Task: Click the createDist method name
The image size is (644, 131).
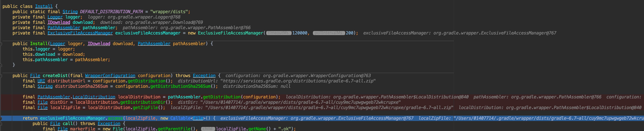Action: point(55,76)
